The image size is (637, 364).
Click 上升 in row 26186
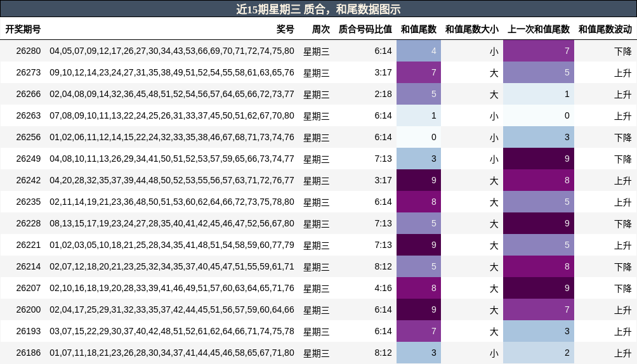[x=623, y=353]
